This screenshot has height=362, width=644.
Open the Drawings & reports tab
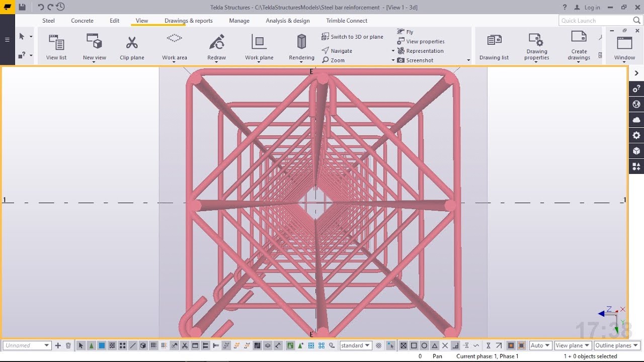coord(189,21)
